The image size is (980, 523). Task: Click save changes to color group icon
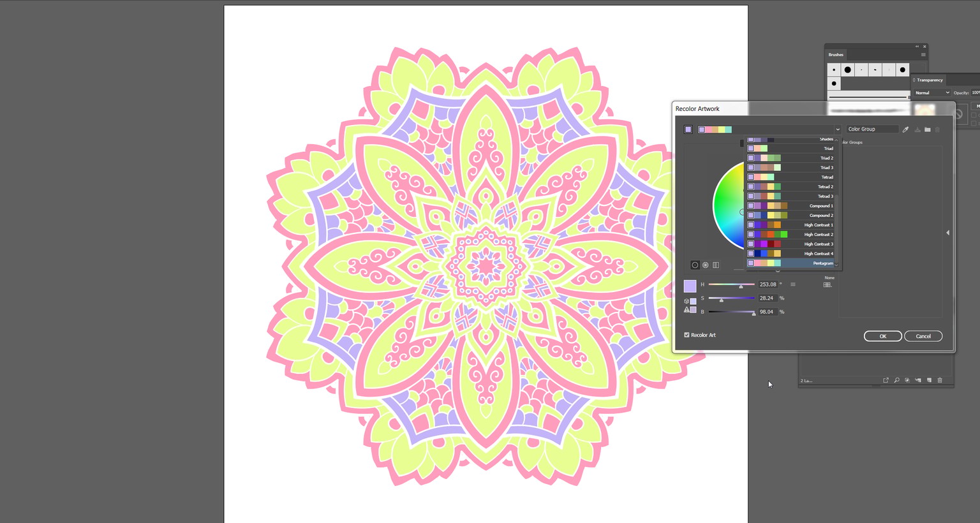(x=917, y=129)
